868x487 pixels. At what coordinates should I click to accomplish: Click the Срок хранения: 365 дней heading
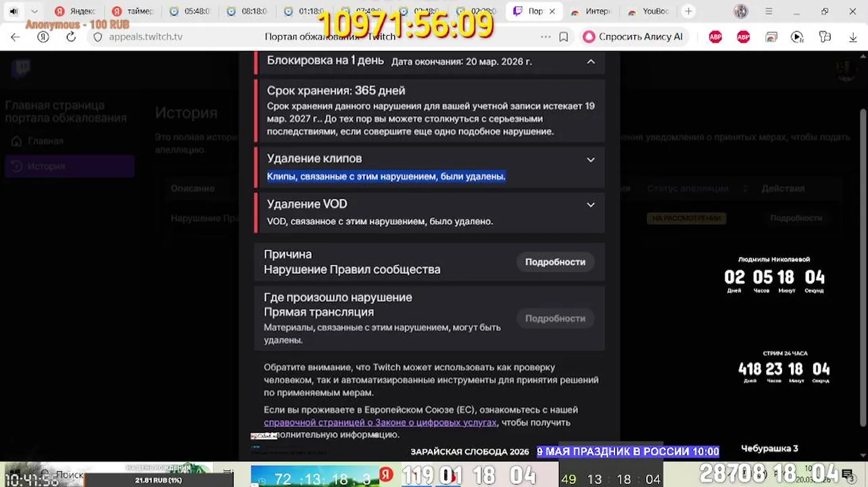336,91
